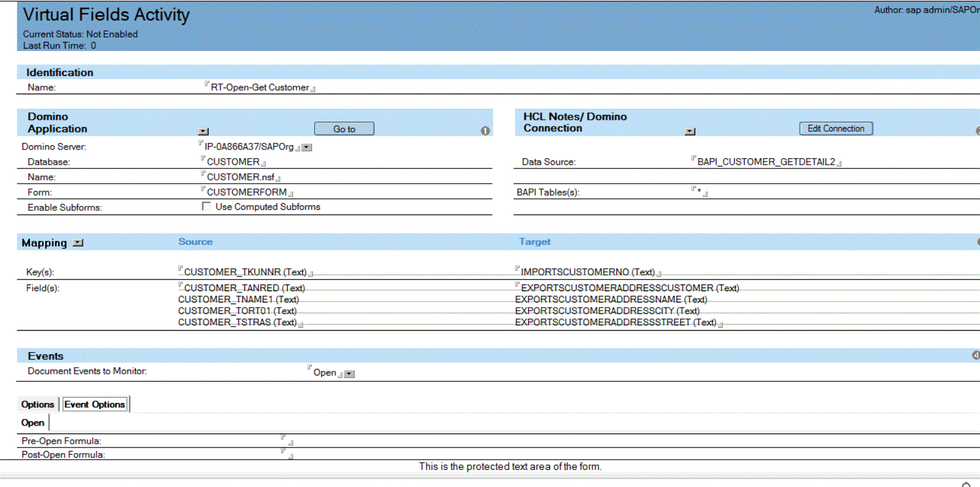The height and width of the screenshot is (487, 980).
Task: Click the Post-Open Formula input field
Action: (287, 454)
